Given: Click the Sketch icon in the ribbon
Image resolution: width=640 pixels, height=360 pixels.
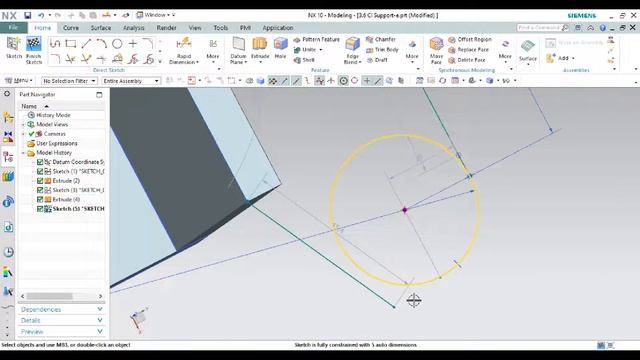Looking at the screenshot, I should (x=13, y=44).
